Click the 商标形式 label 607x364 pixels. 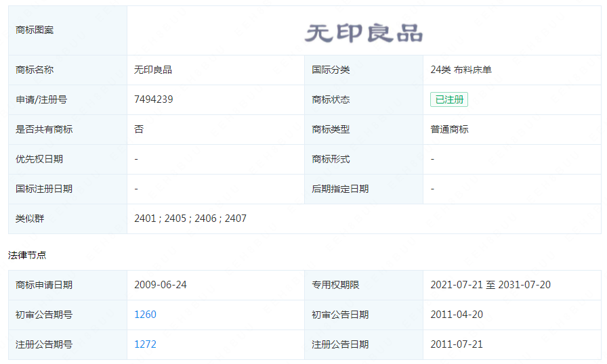point(331,159)
